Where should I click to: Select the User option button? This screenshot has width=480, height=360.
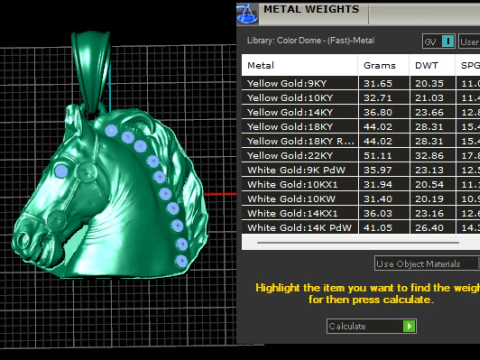(469, 42)
